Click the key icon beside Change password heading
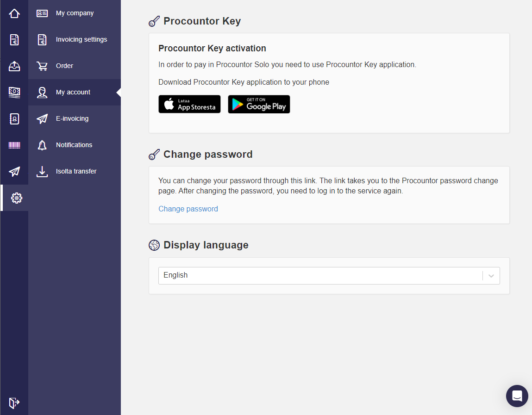 154,155
